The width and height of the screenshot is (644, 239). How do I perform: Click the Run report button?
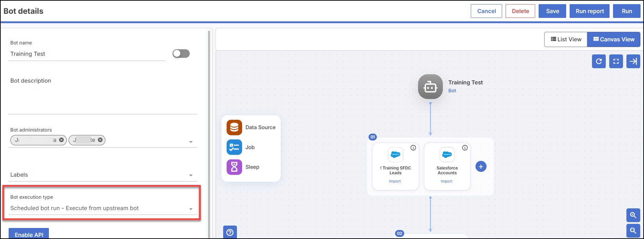pos(590,11)
